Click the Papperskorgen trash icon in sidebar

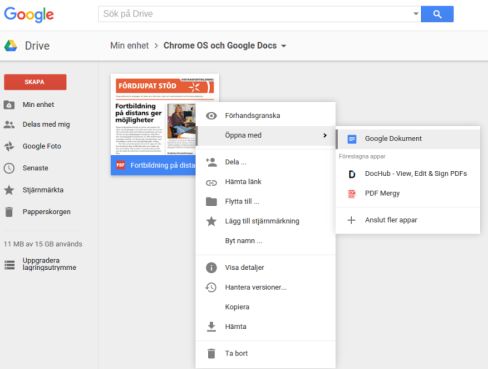coord(9,212)
